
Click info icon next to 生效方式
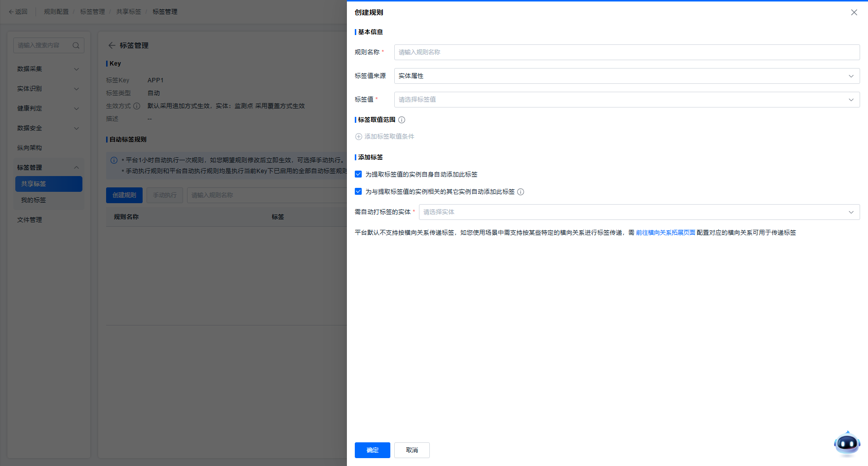tap(137, 106)
